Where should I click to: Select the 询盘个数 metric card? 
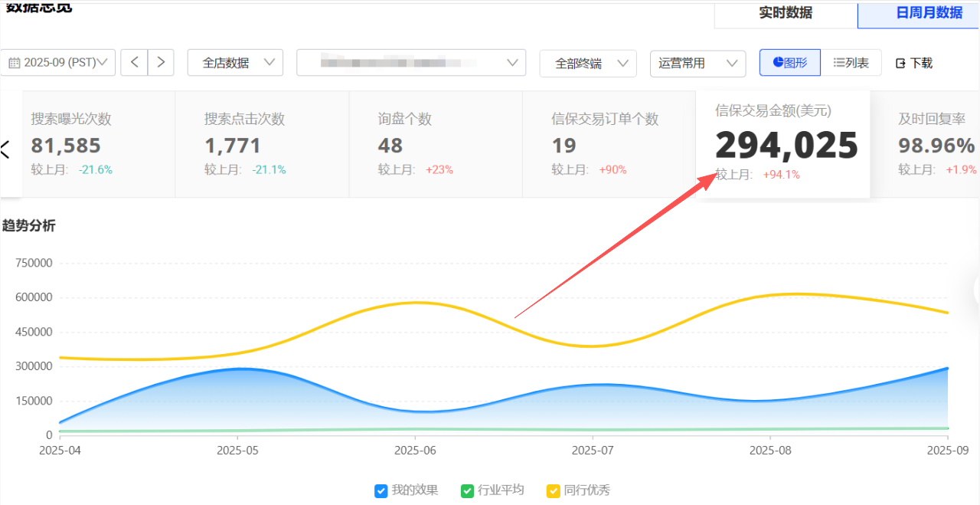pos(436,144)
